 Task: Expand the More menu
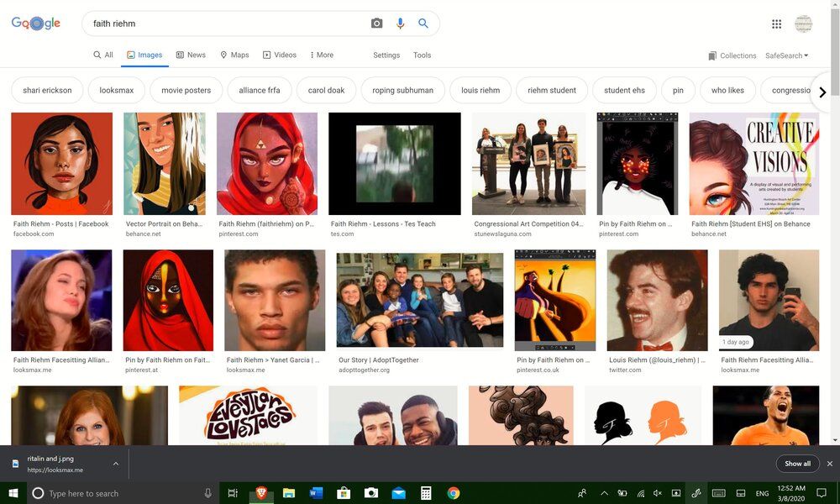tap(322, 55)
